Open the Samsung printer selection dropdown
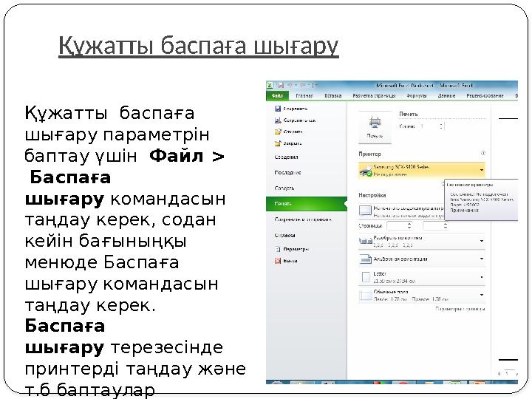This screenshot has height=399, width=532. pos(422,170)
